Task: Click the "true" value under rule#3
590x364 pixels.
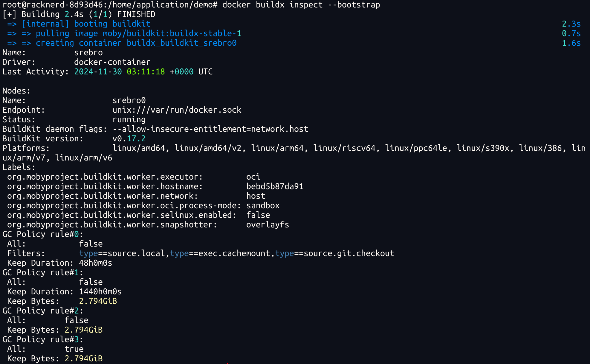Action: click(74, 349)
